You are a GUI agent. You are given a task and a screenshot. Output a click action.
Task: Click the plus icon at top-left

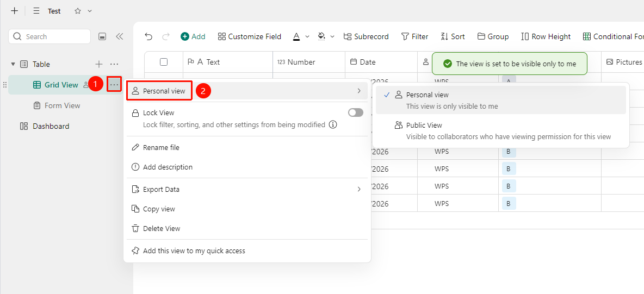pos(14,11)
